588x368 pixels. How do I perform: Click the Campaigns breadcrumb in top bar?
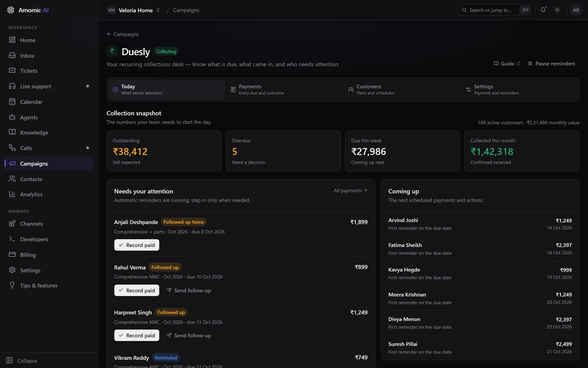(x=186, y=10)
